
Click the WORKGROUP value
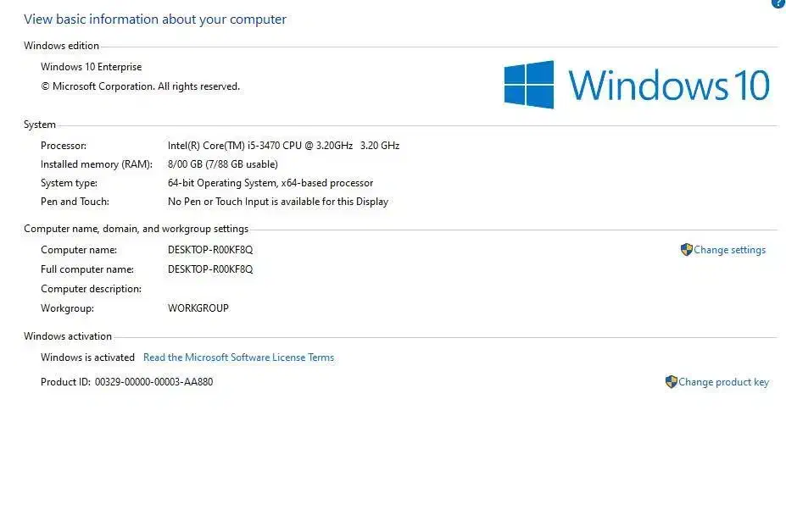[198, 308]
